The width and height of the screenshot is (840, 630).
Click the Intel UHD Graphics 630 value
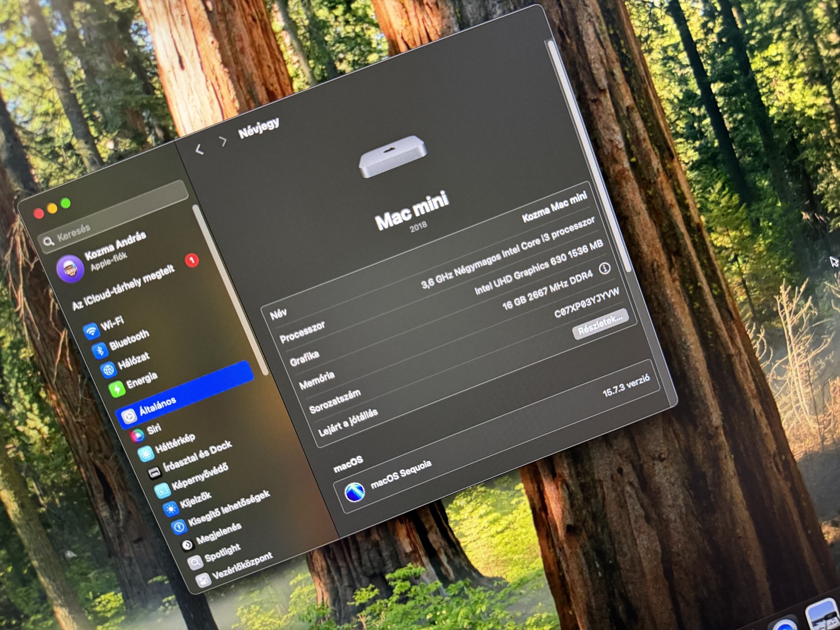(x=539, y=267)
